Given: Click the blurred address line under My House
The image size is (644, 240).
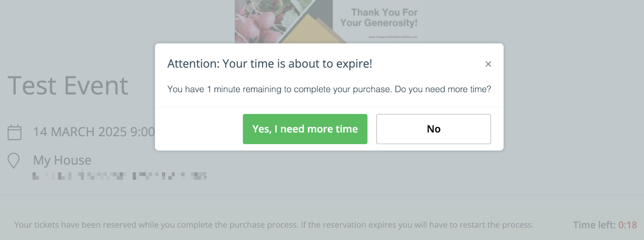Looking at the screenshot, I should click(120, 176).
